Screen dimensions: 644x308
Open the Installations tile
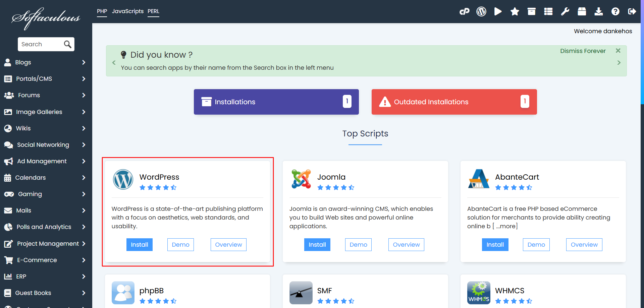click(x=276, y=102)
